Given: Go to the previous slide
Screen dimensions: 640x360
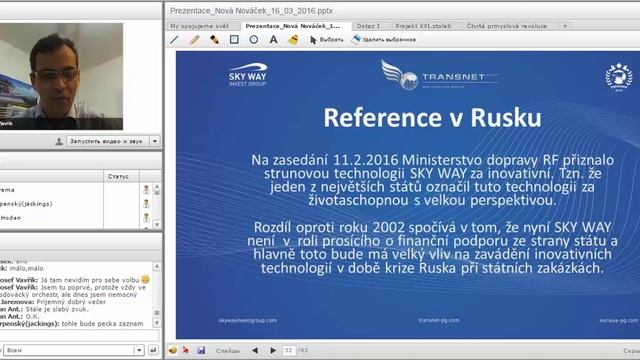Looking at the screenshot, I should tap(255, 350).
